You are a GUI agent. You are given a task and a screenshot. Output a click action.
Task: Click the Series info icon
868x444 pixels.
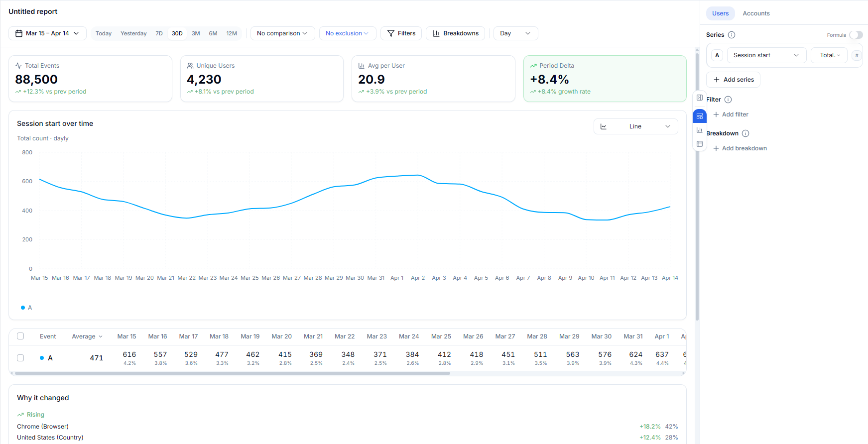coord(732,35)
